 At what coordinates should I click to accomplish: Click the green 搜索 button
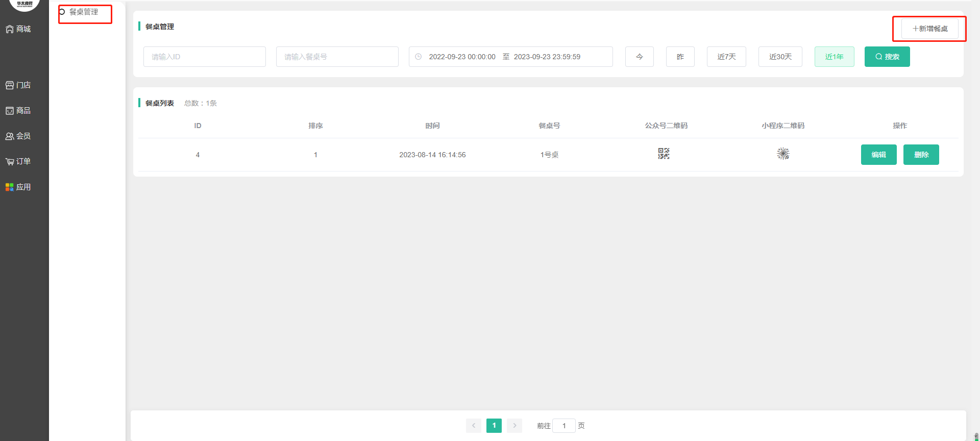(x=887, y=57)
